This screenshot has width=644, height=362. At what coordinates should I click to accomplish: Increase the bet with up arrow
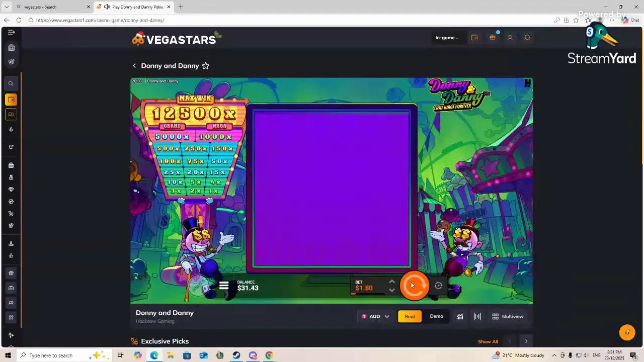pos(392,282)
